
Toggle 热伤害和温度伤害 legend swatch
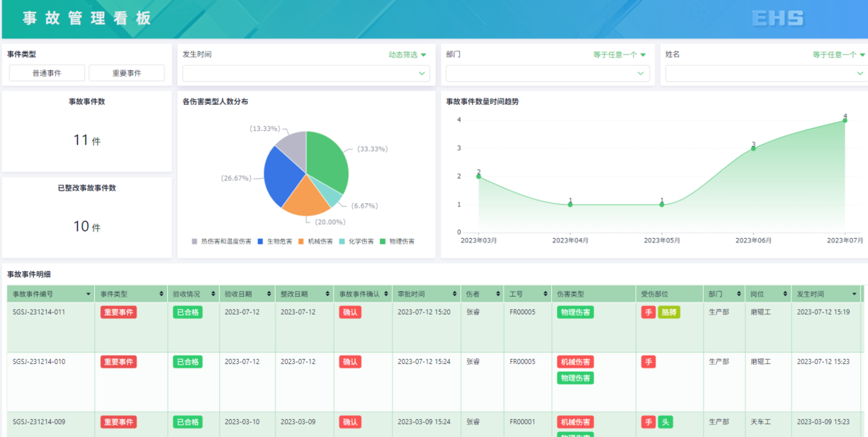tap(195, 242)
